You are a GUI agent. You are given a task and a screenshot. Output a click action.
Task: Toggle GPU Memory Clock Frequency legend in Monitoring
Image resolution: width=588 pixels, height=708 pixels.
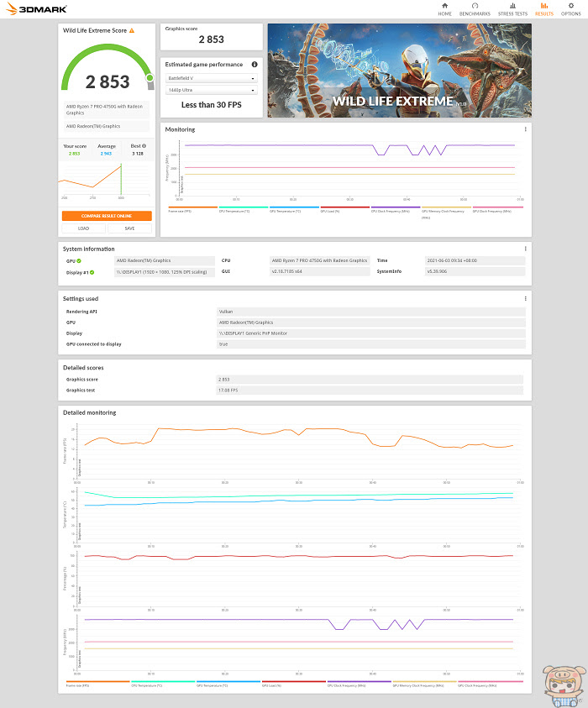[x=446, y=212]
